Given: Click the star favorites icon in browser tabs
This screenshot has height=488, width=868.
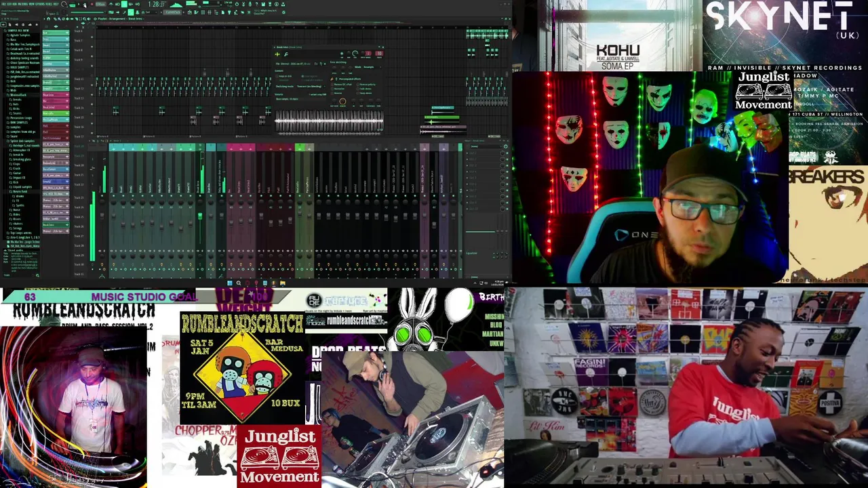Looking at the screenshot, I should pos(37,24).
